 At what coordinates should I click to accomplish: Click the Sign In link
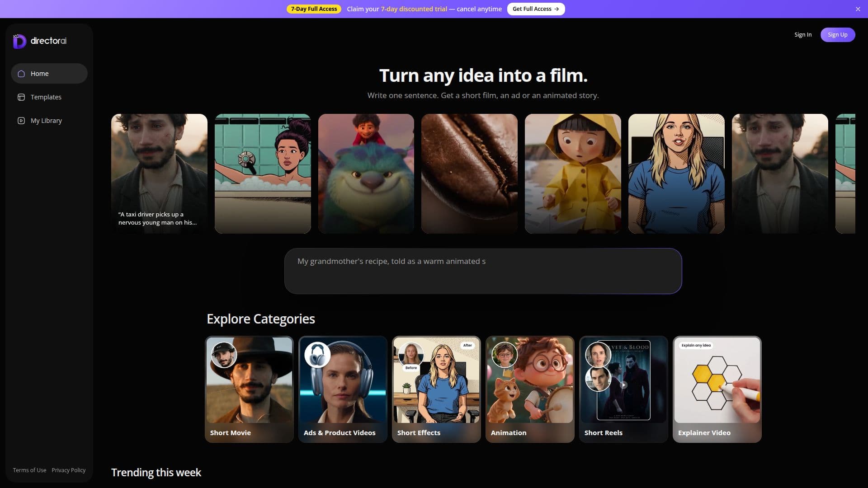[803, 35]
